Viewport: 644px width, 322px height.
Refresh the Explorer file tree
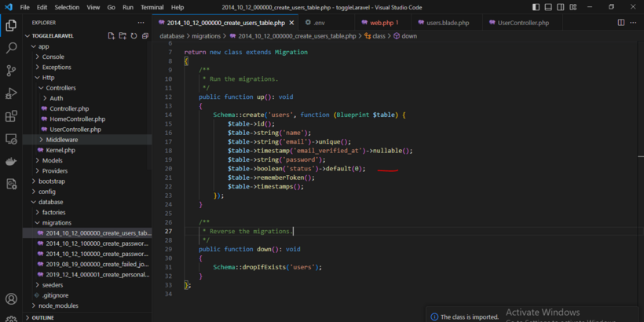pos(134,36)
